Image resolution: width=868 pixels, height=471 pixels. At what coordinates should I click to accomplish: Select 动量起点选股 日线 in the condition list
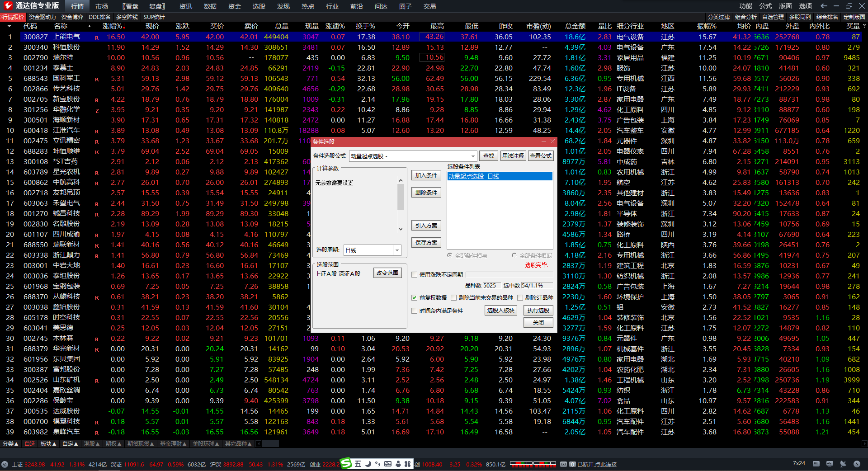(x=499, y=176)
